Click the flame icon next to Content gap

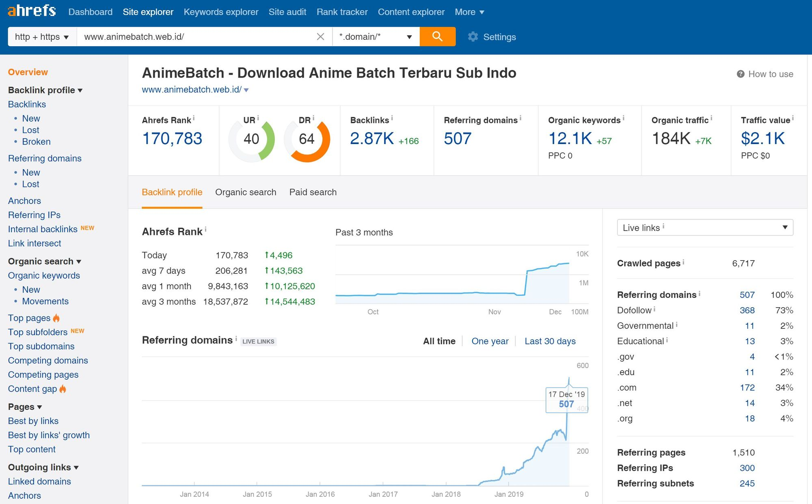pos(63,389)
